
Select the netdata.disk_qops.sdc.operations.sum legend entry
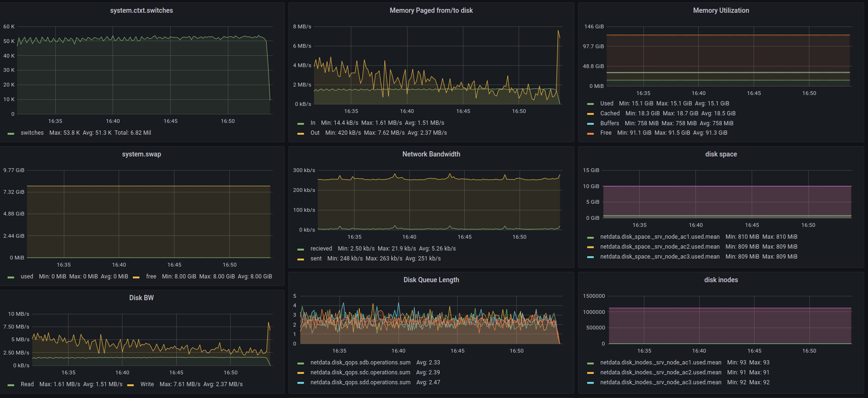360,372
